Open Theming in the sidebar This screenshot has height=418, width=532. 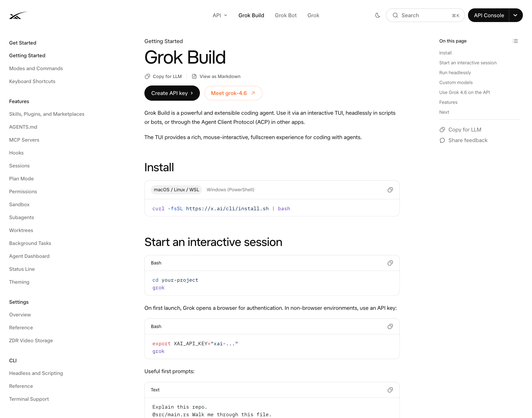click(19, 282)
